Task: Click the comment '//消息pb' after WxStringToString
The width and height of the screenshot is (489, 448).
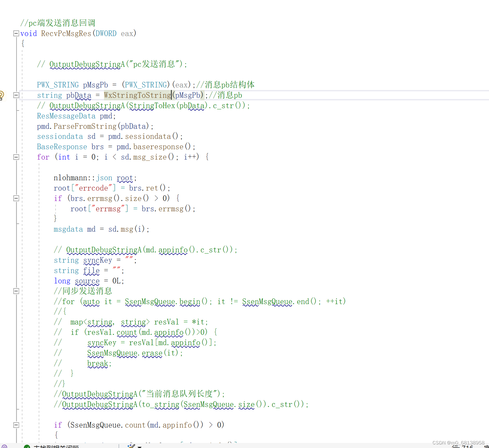Action: pos(225,95)
